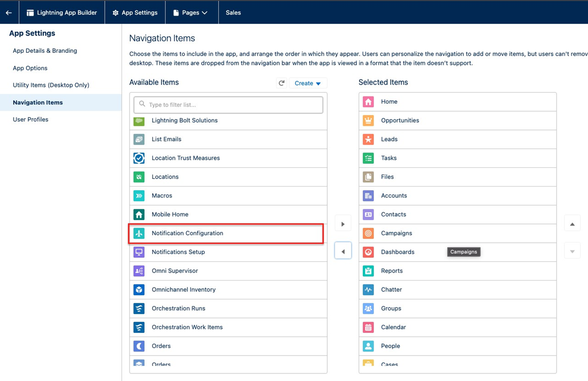
Task: Select Orchestration Work Items text
Action: 187,327
